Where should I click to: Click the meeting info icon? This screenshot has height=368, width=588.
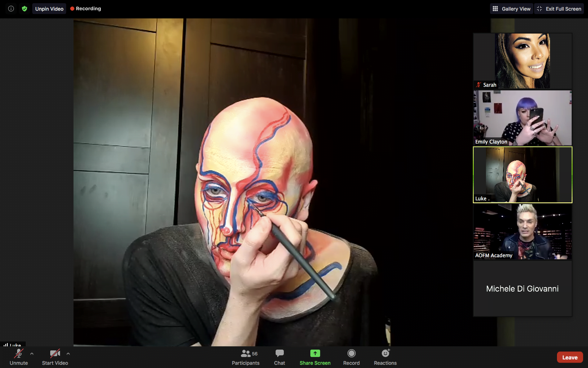tap(11, 9)
